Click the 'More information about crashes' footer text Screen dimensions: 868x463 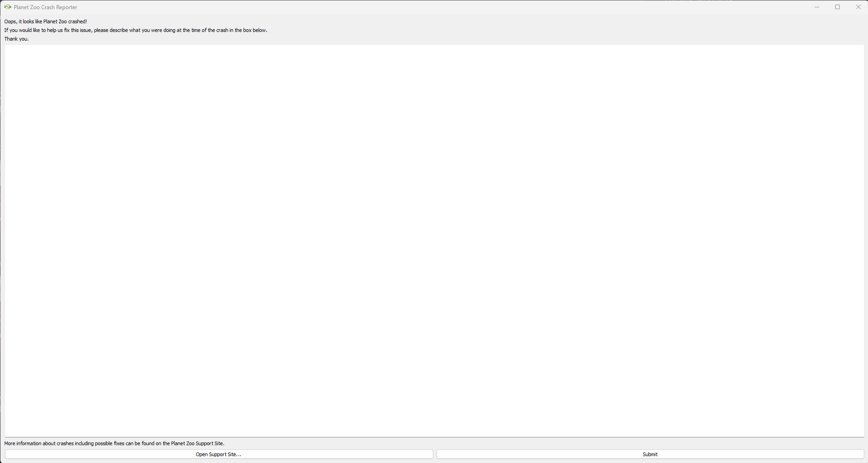click(x=114, y=443)
